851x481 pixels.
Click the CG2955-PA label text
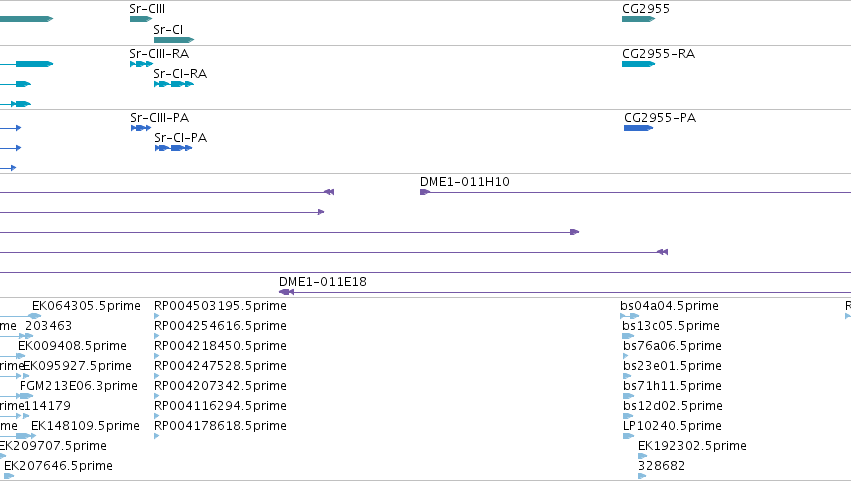660,118
